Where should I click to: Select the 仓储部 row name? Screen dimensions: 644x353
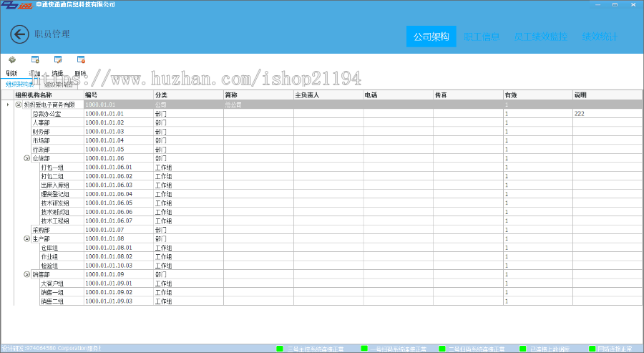[x=41, y=158]
